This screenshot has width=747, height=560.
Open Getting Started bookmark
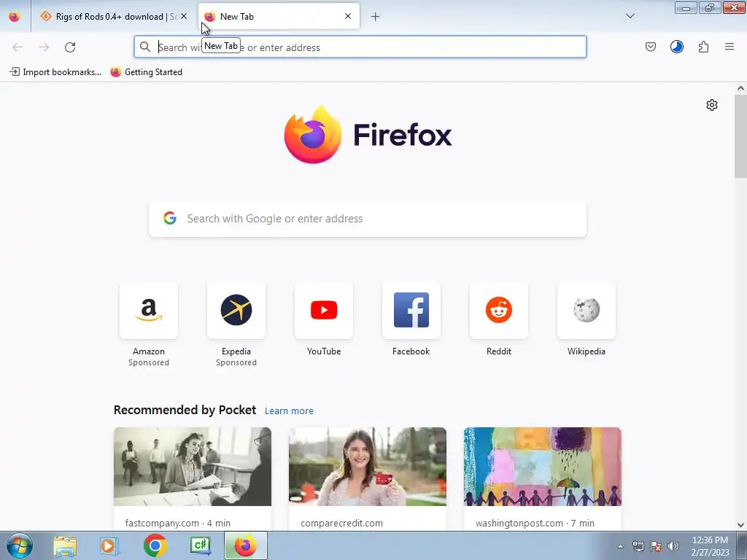(146, 72)
